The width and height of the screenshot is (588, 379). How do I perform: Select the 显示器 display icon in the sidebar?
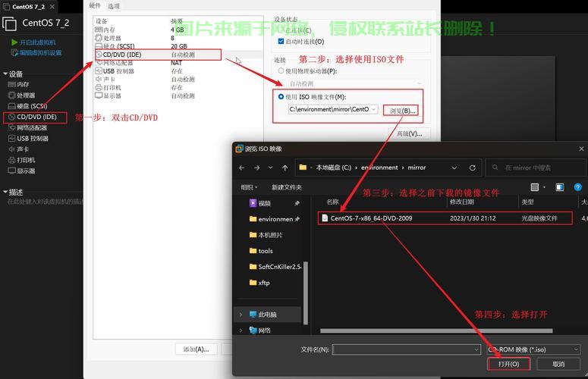(x=11, y=171)
